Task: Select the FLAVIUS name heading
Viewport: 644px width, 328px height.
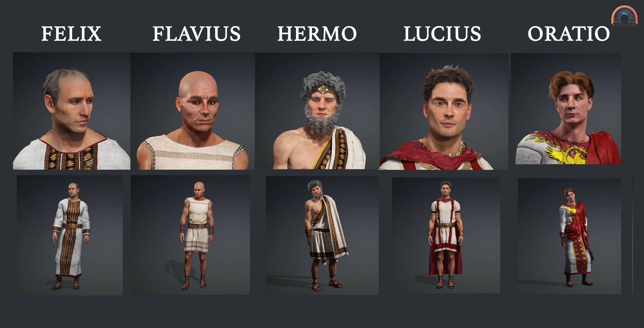Action: click(x=197, y=34)
